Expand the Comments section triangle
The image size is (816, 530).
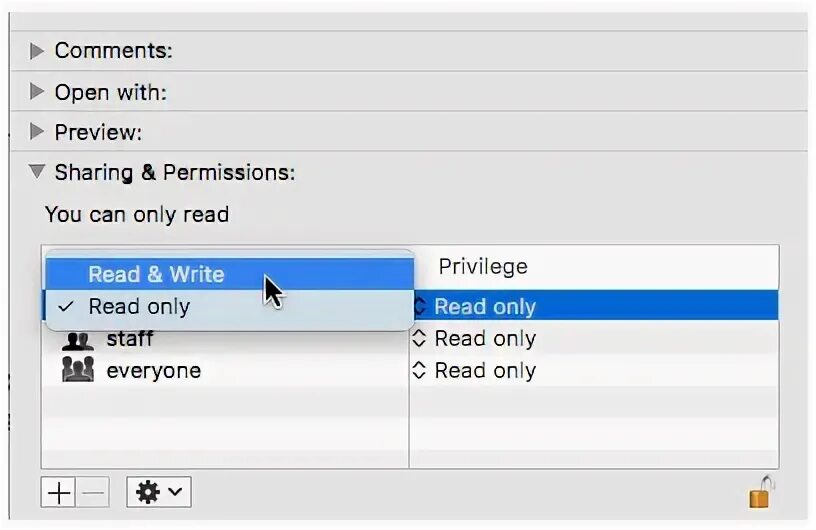tap(36, 51)
